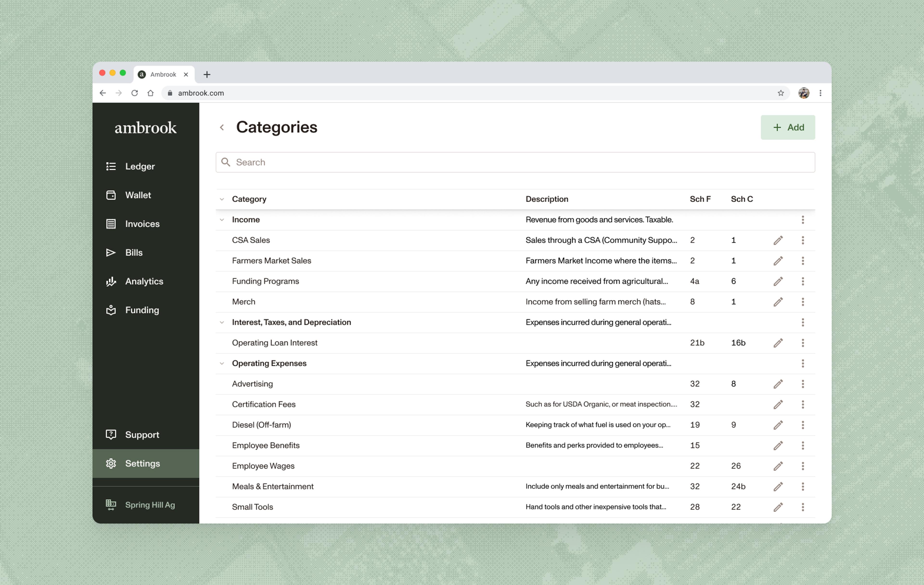Open the Support help icon

click(x=111, y=435)
